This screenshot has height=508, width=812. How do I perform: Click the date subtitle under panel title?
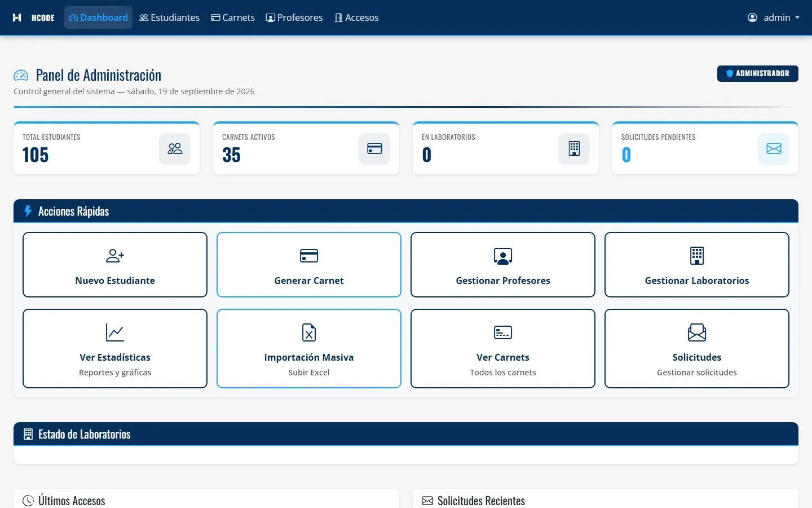pyautogui.click(x=134, y=91)
